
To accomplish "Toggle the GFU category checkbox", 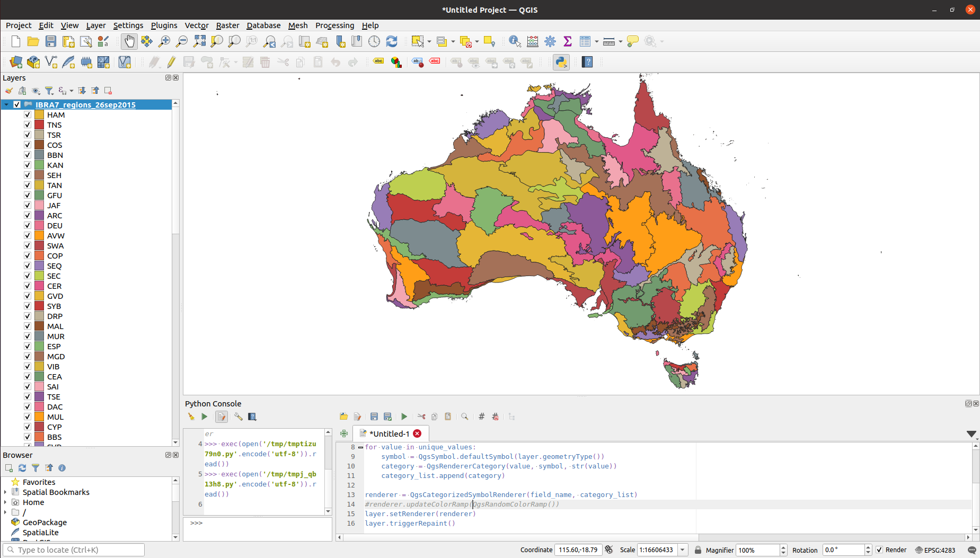I will (28, 195).
